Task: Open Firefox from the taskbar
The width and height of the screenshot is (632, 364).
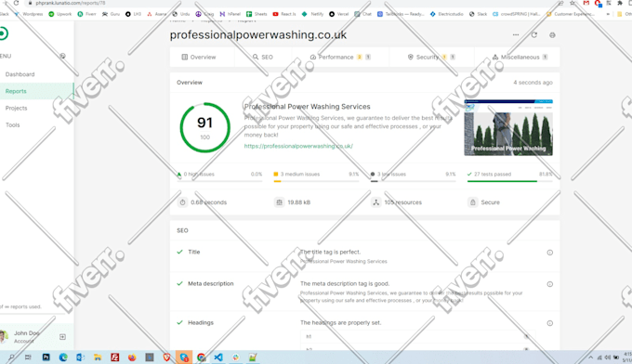Action: point(132,357)
